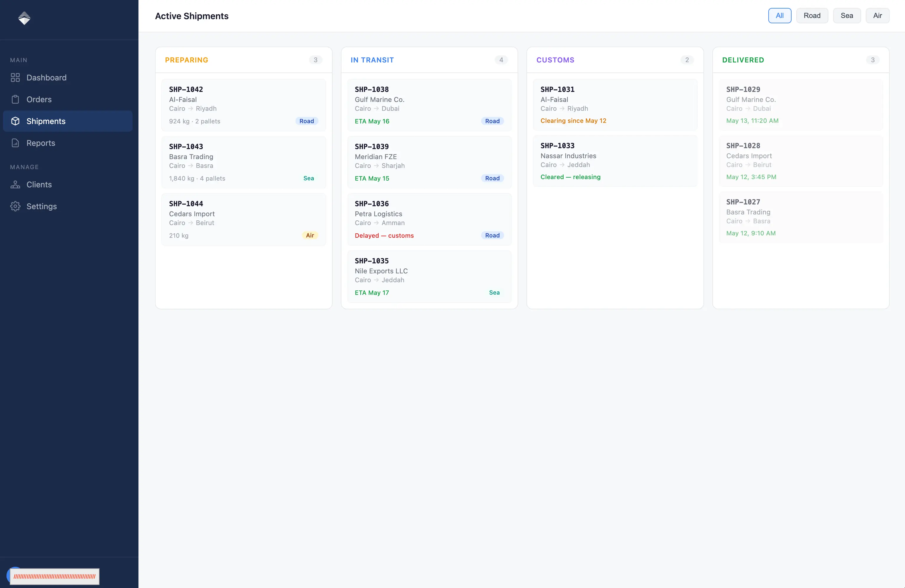The width and height of the screenshot is (905, 588).
Task: Click the Shipments box icon
Action: click(x=15, y=121)
